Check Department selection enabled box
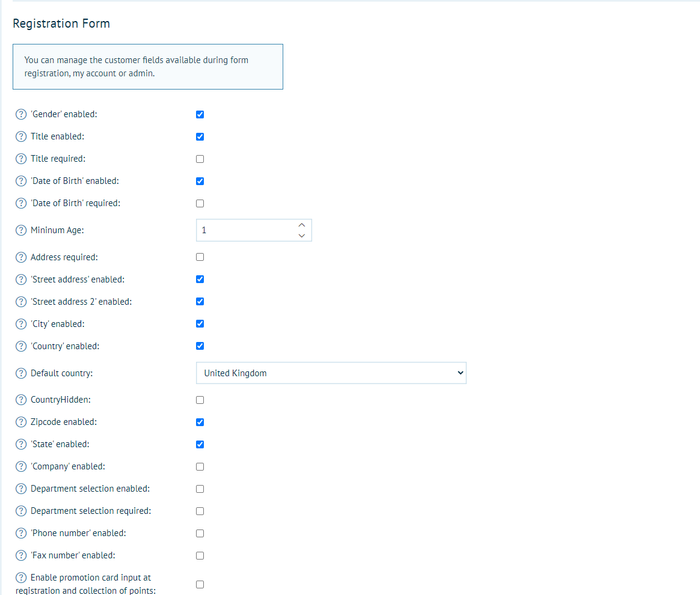This screenshot has height=595, width=700. [200, 489]
